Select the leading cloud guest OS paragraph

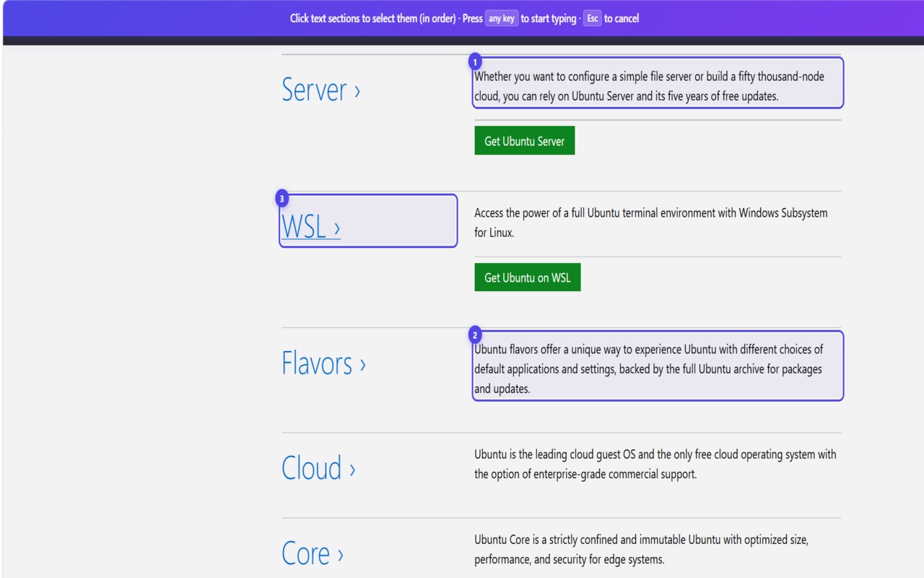tap(658, 464)
